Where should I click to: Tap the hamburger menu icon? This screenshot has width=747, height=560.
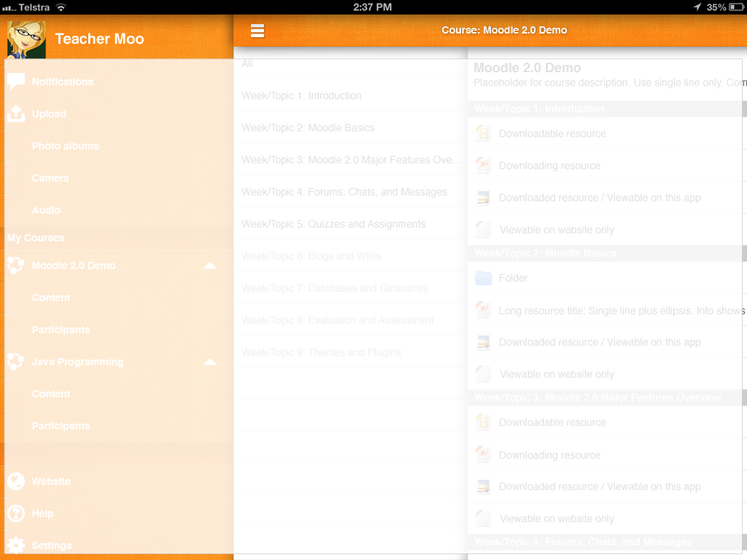point(258,31)
